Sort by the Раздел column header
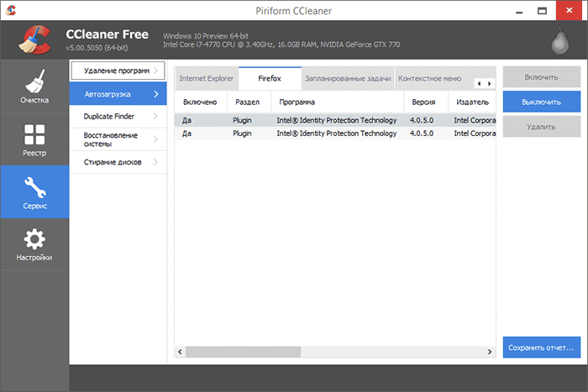This screenshot has height=392, width=588. pos(249,102)
